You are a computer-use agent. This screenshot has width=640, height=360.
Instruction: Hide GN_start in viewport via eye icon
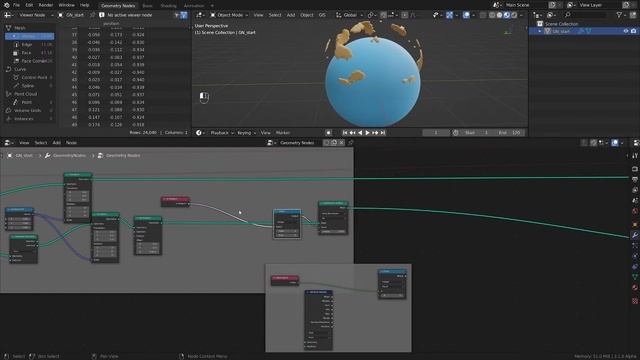625,31
